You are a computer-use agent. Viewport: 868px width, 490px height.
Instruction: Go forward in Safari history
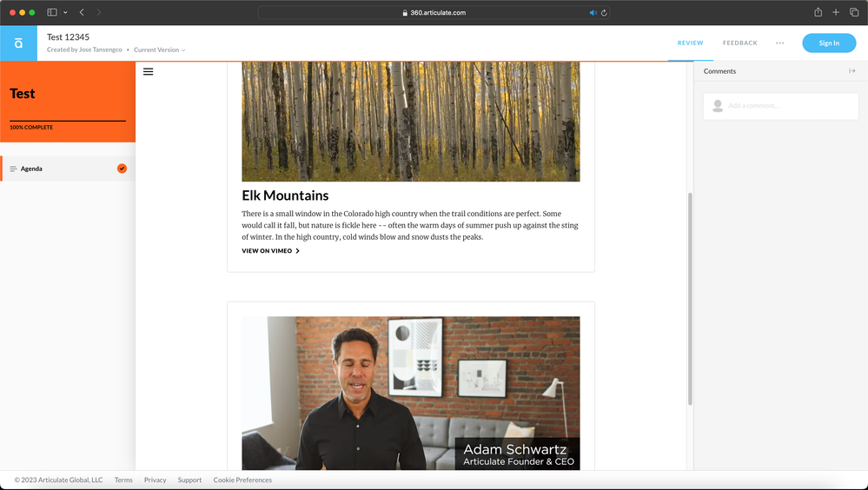click(x=98, y=12)
